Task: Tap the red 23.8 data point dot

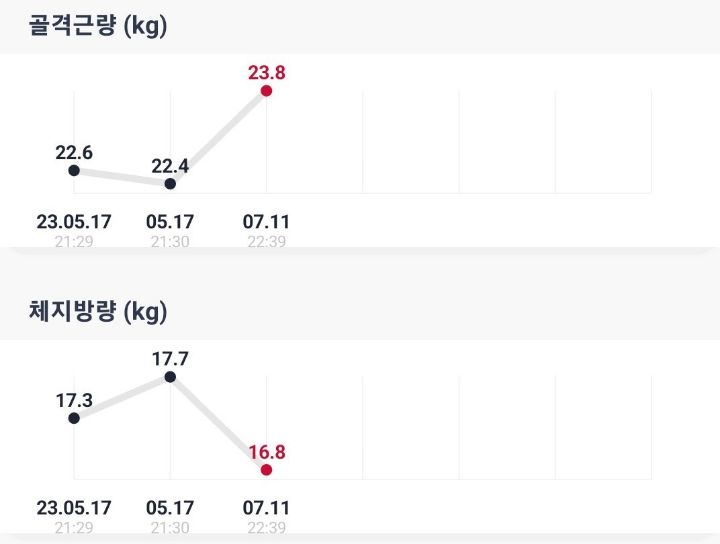Action: tap(266, 91)
